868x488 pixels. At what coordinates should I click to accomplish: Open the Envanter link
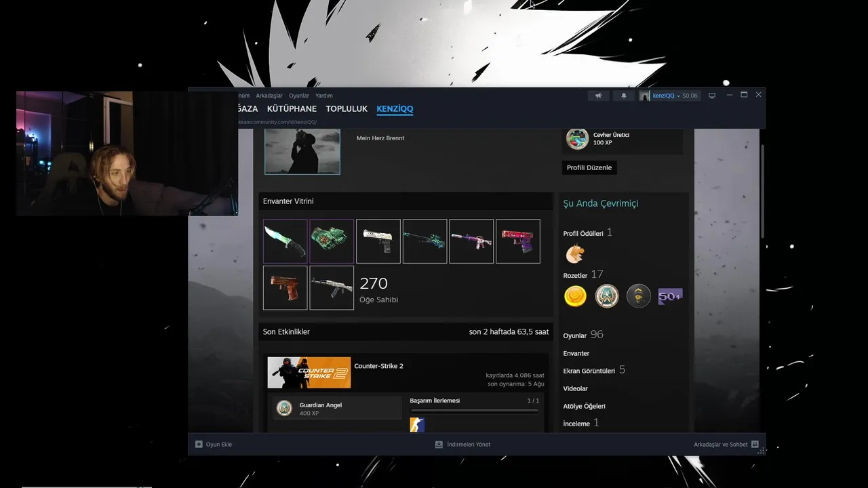[x=576, y=353]
